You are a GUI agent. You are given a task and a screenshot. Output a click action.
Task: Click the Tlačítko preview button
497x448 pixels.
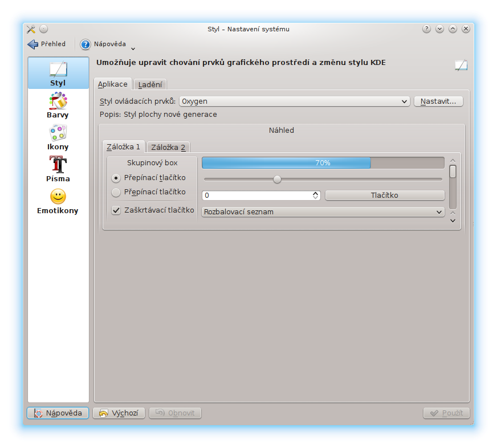tap(385, 196)
